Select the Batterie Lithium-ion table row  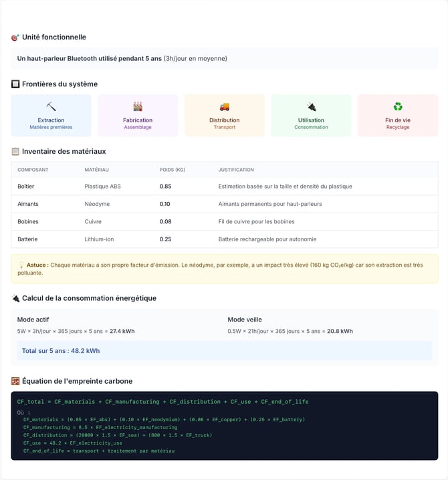[x=225, y=239]
